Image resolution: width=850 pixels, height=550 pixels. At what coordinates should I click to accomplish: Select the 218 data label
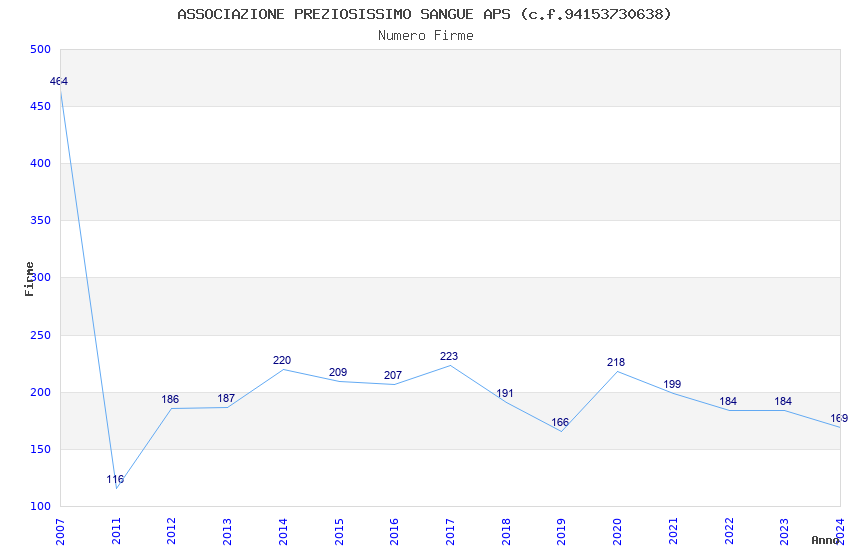point(616,362)
